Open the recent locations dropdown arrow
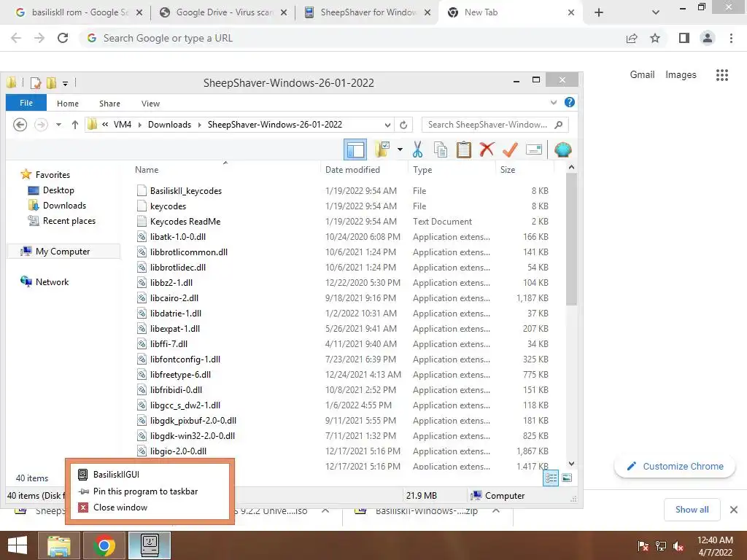Screen dimensions: 747x560 (58, 125)
